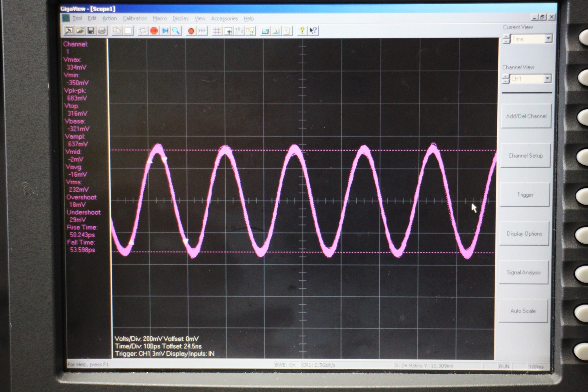Open help with yellow question mark
The width and height of the screenshot is (588, 392).
[x=302, y=31]
